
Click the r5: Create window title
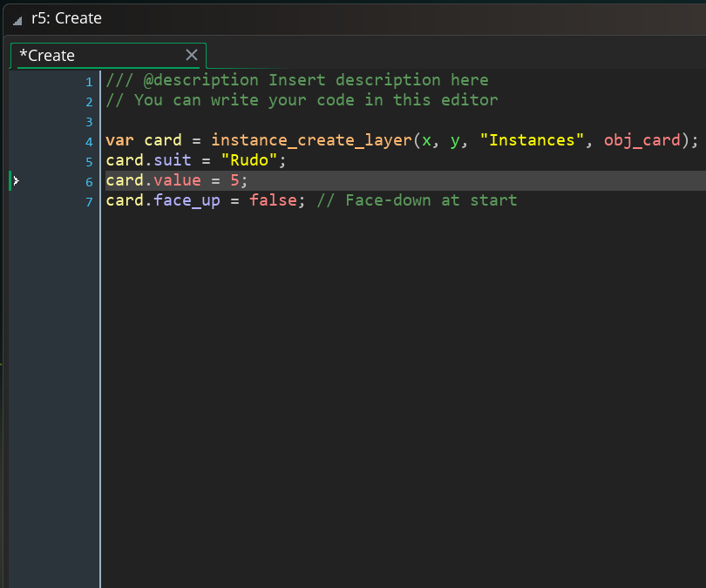[x=66, y=18]
